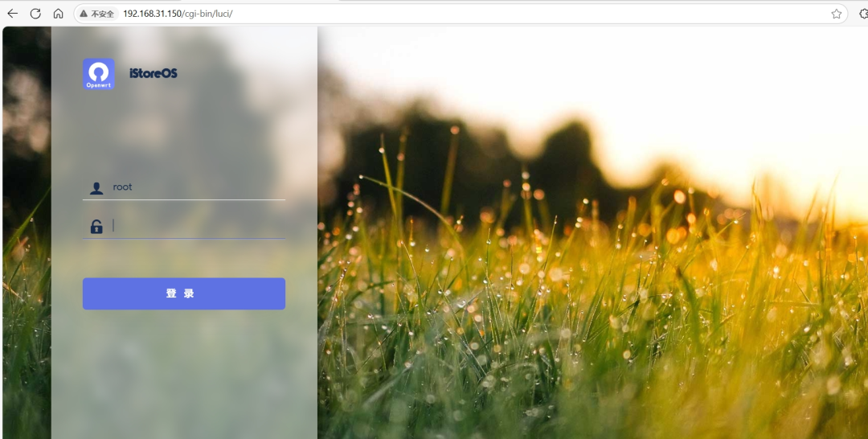868x439 pixels.
Task: Go to the browser home page icon
Action: click(58, 14)
